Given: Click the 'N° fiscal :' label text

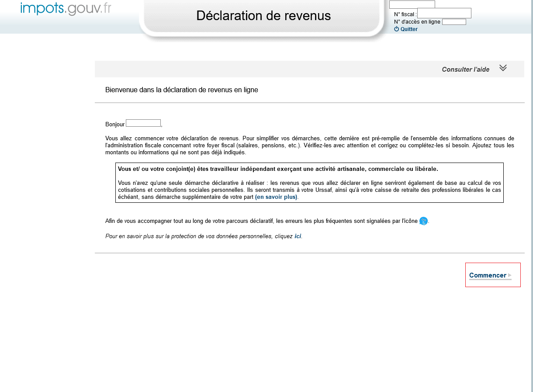Looking at the screenshot, I should [x=405, y=14].
